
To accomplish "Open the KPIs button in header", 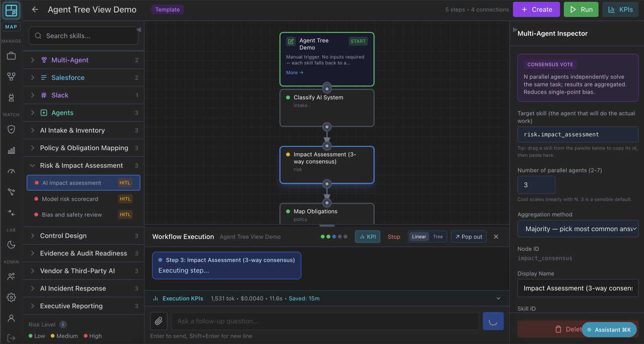I will pos(620,10).
